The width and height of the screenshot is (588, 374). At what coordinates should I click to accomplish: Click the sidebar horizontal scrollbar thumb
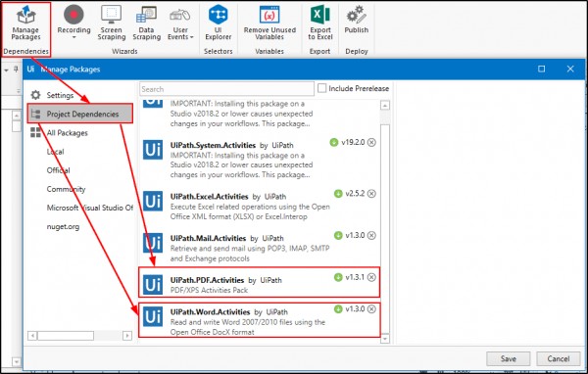point(66,336)
